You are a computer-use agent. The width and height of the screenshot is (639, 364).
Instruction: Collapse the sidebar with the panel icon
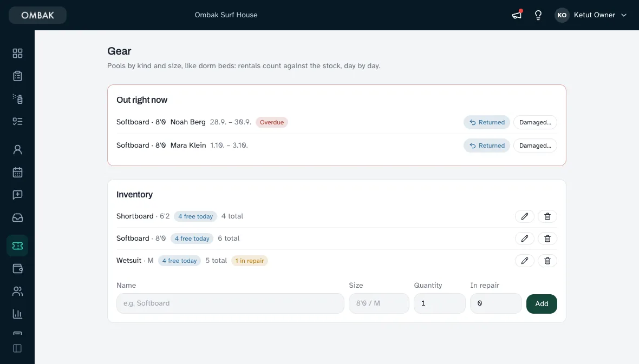(x=17, y=348)
